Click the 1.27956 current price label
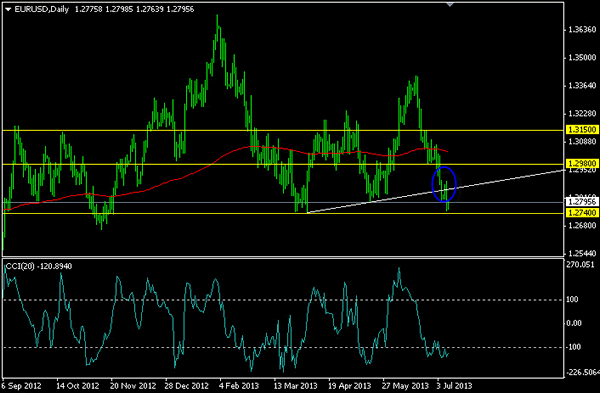600x393 pixels. [x=581, y=202]
